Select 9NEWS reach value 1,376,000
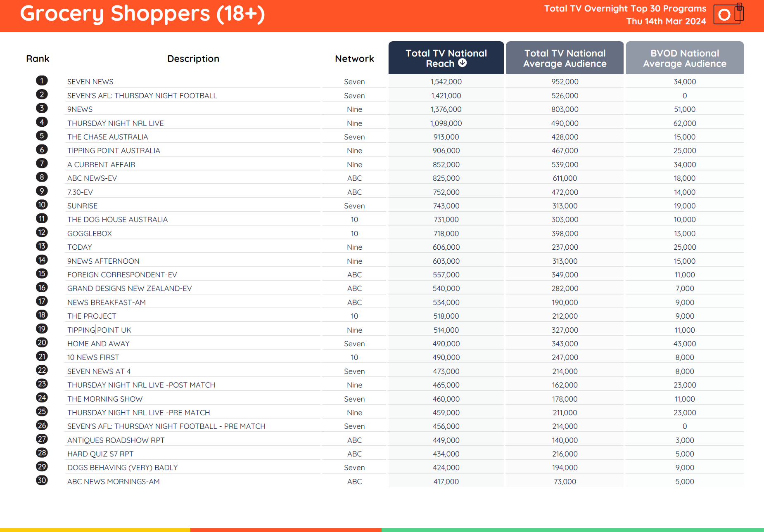This screenshot has width=764, height=532. (446, 109)
